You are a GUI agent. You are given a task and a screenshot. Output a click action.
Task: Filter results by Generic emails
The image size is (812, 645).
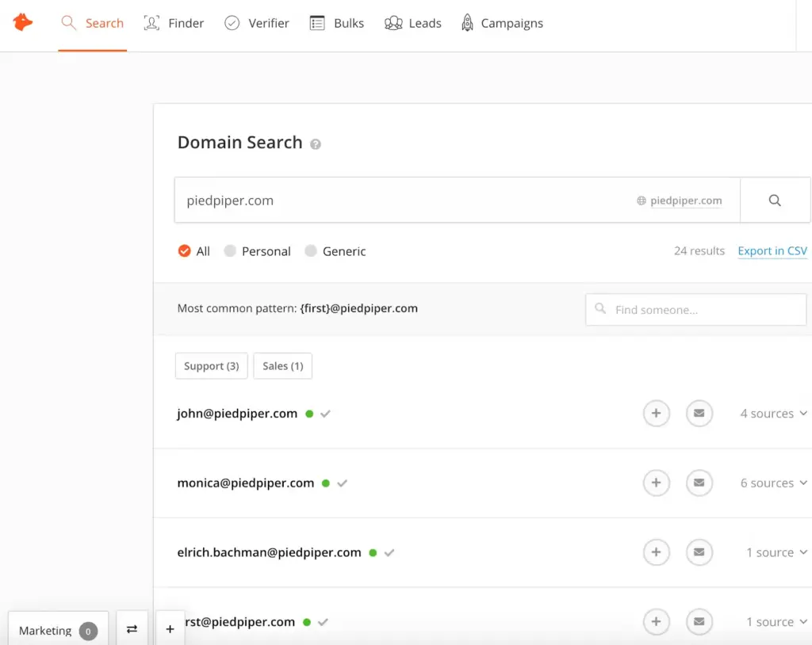click(x=311, y=250)
